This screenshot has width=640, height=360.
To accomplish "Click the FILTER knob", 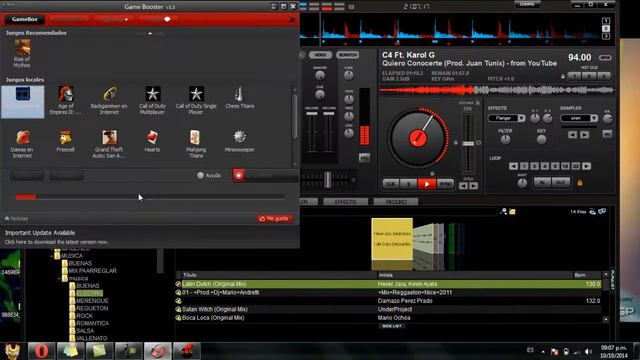I will [x=505, y=140].
